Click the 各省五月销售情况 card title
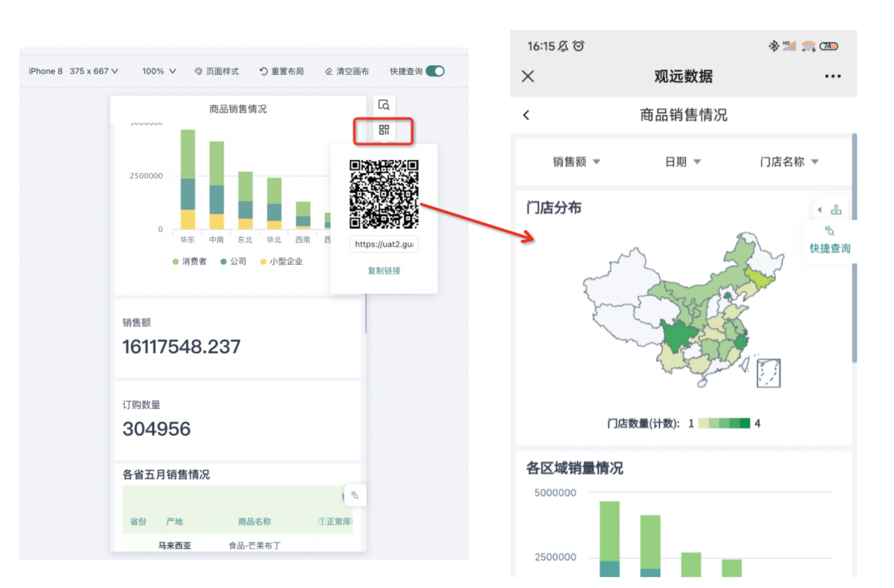This screenshot has height=588, width=894. (166, 475)
